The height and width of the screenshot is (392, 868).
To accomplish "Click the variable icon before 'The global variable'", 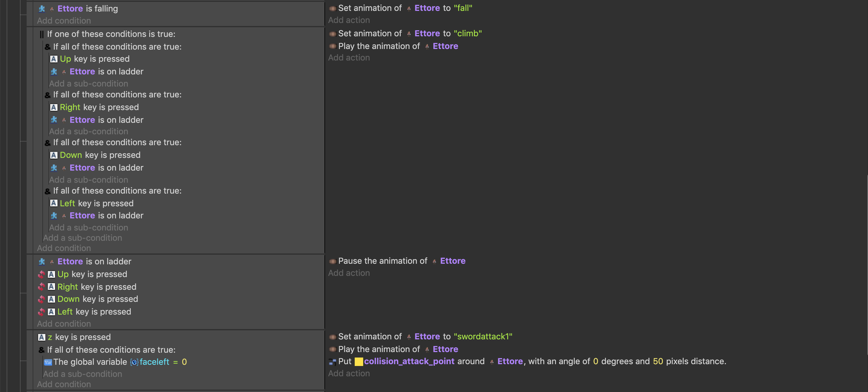I will 48,362.
